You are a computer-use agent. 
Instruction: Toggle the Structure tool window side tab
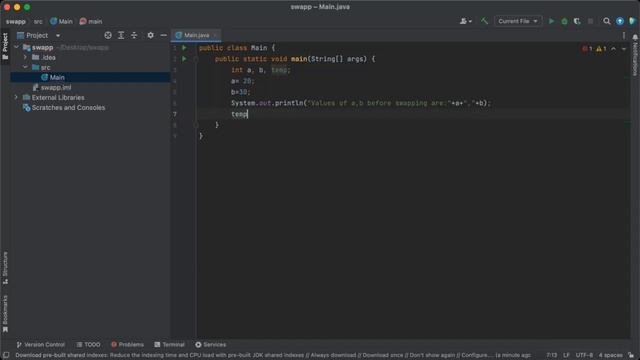point(5,268)
